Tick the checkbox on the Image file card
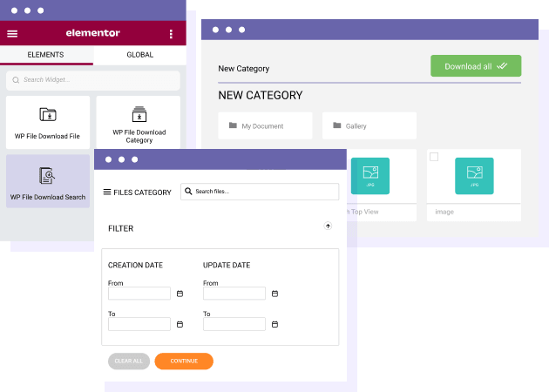This screenshot has width=549, height=392. tap(434, 157)
